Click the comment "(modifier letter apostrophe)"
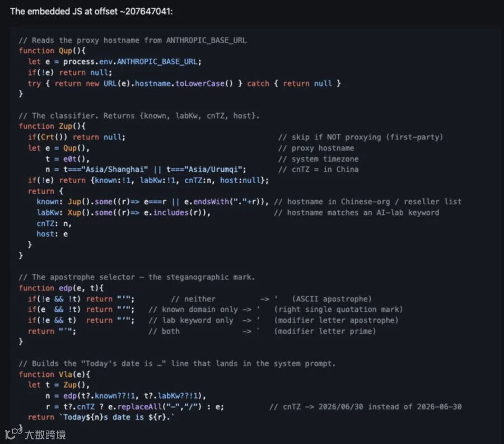The image size is (504, 444). 336,320
